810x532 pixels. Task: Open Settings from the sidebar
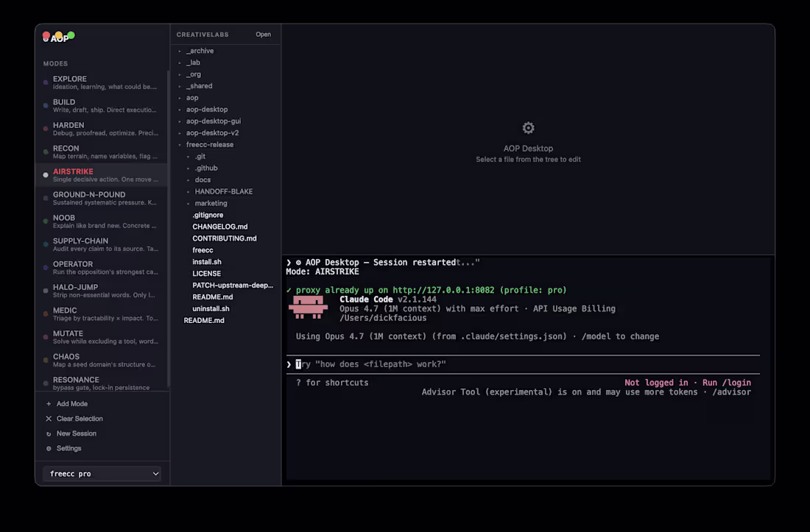coord(68,448)
